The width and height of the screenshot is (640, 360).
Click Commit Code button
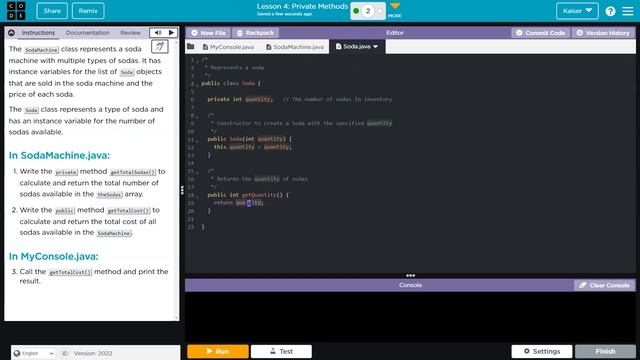pyautogui.click(x=540, y=33)
